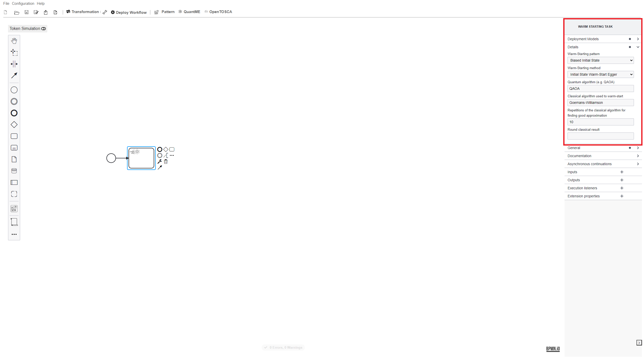
Task: Toggle the Deployment Models visibility dot
Action: tap(630, 39)
